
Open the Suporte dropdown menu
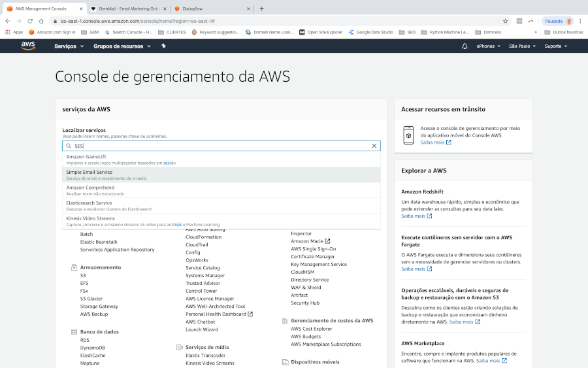(x=556, y=46)
